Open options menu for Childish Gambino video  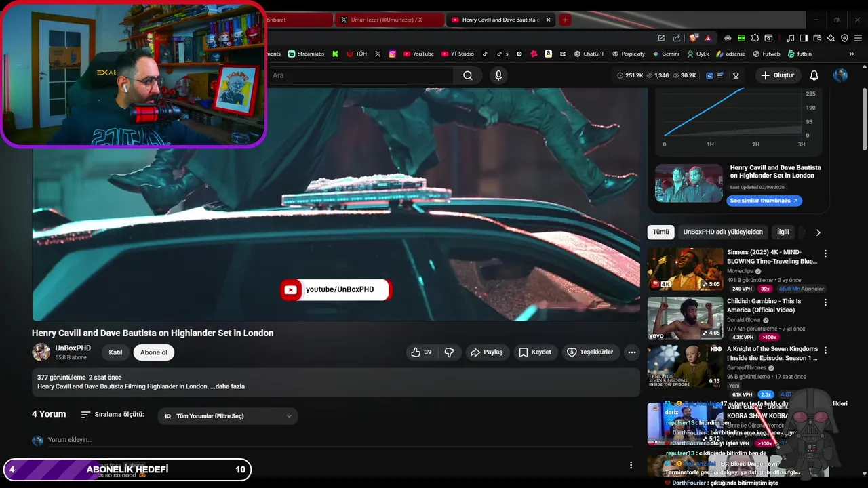[825, 302]
